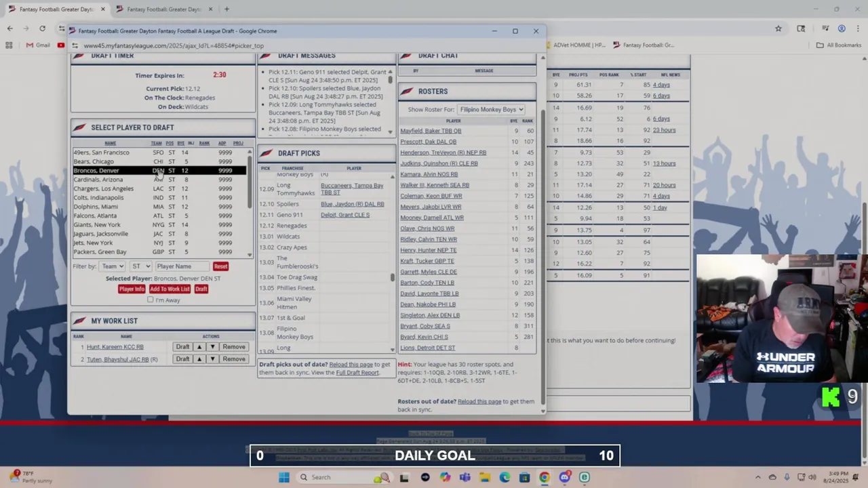Close the first Fantasy Football tab

click(x=103, y=9)
